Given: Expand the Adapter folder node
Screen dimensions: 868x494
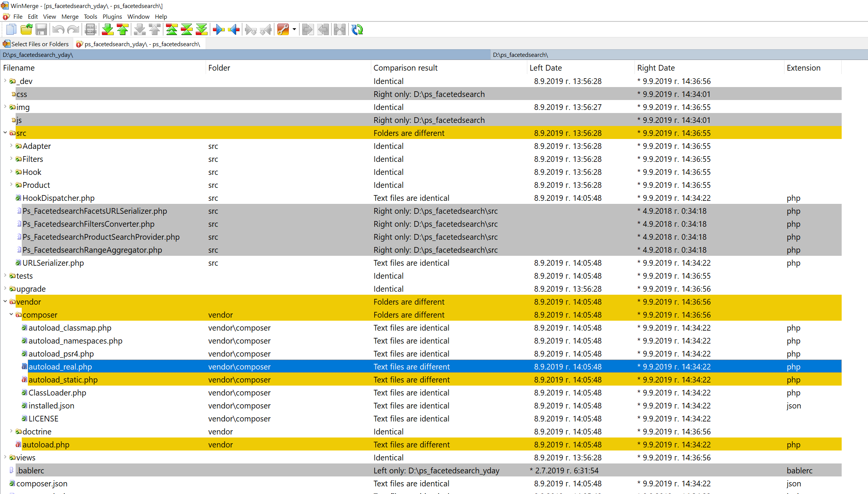Looking at the screenshot, I should point(11,146).
